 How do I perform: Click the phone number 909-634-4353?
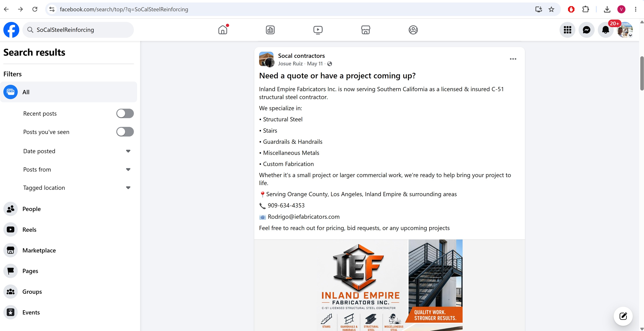click(x=286, y=205)
